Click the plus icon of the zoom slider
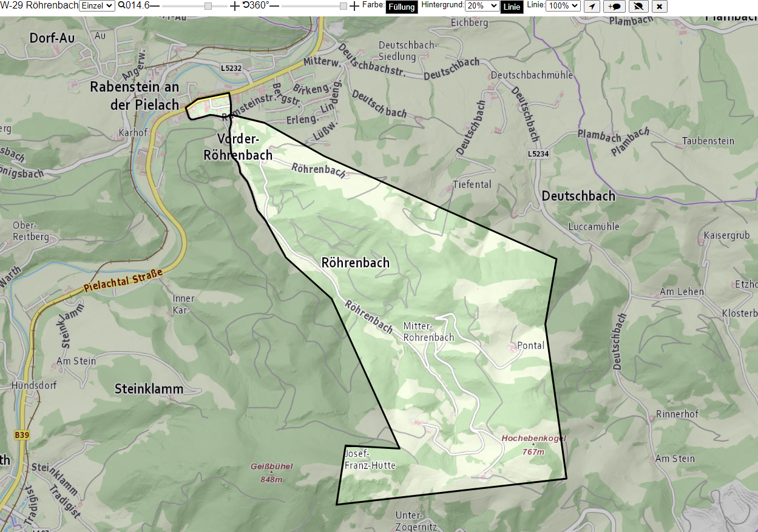 [x=235, y=5]
